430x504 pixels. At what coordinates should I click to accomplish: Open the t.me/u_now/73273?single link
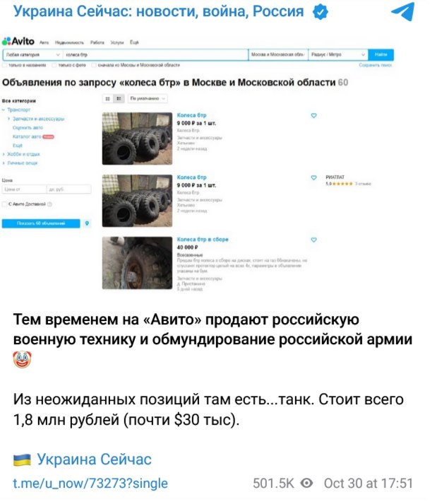(x=90, y=483)
